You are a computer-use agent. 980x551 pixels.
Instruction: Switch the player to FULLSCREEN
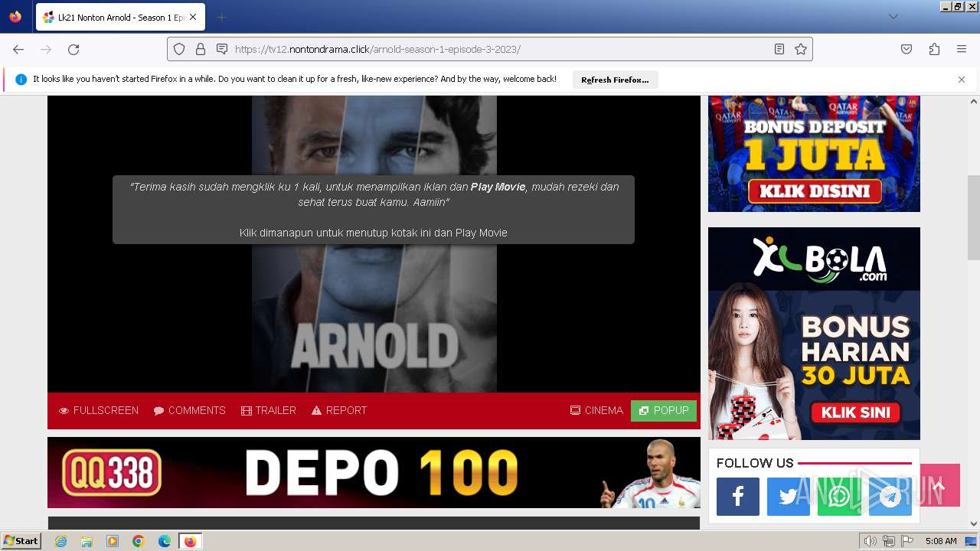[x=99, y=410]
